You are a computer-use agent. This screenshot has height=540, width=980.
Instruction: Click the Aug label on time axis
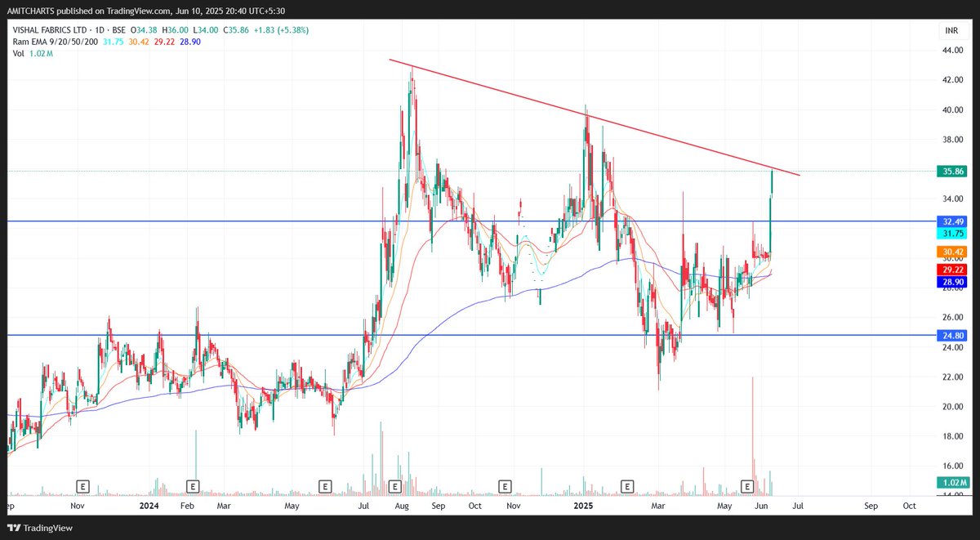coord(402,507)
